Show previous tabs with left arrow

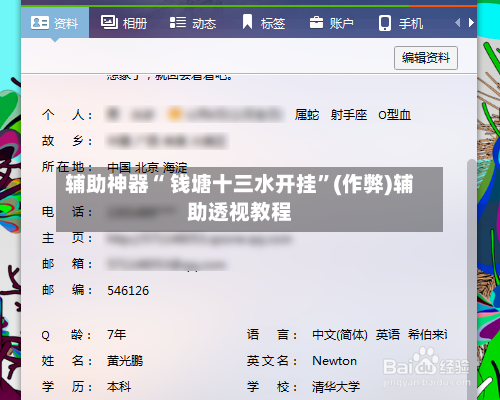(458, 23)
